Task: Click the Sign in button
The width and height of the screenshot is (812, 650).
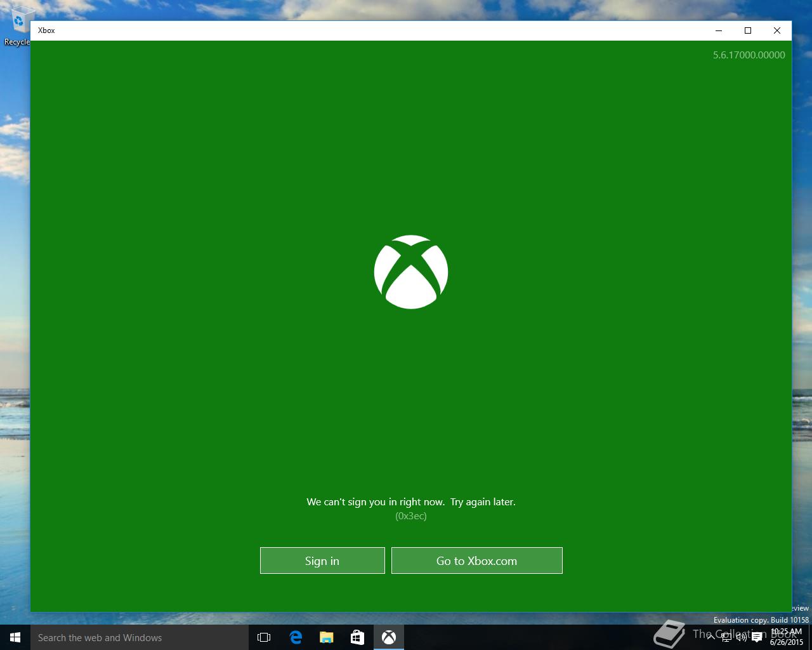Action: 322,560
